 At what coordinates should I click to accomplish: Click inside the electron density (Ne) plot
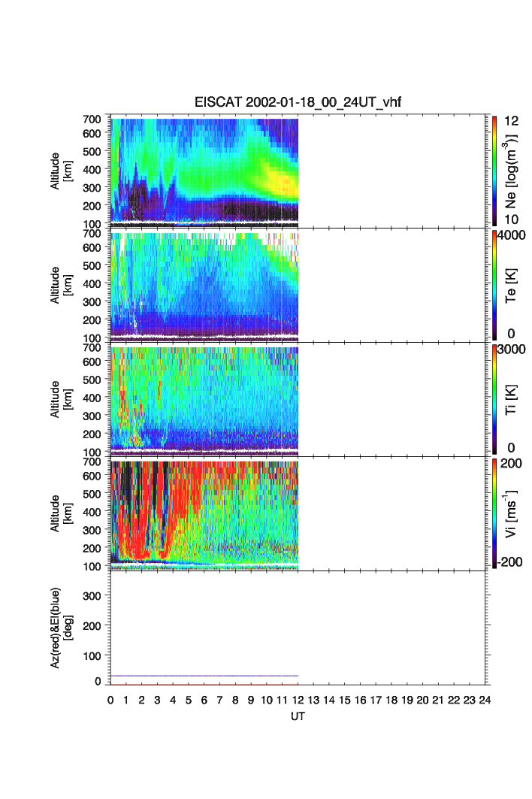pos(204,170)
